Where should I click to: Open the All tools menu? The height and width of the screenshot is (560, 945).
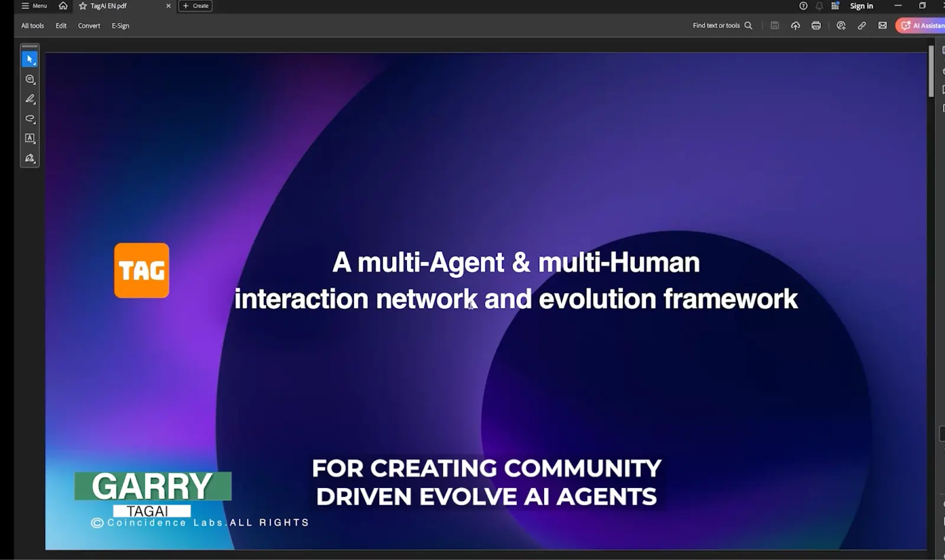pyautogui.click(x=32, y=25)
